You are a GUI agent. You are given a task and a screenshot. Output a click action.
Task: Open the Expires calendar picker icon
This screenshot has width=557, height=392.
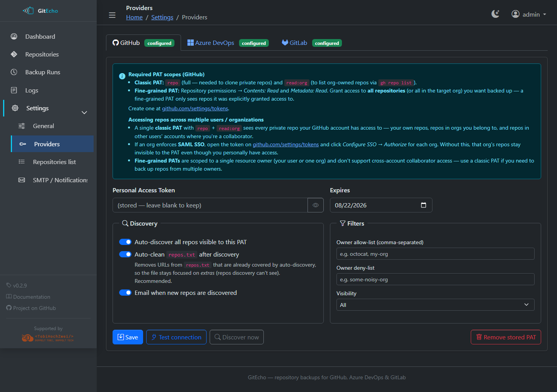click(x=423, y=205)
